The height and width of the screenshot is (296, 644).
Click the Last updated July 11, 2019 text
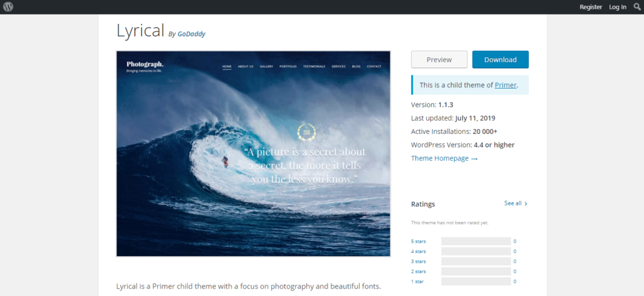(x=453, y=118)
